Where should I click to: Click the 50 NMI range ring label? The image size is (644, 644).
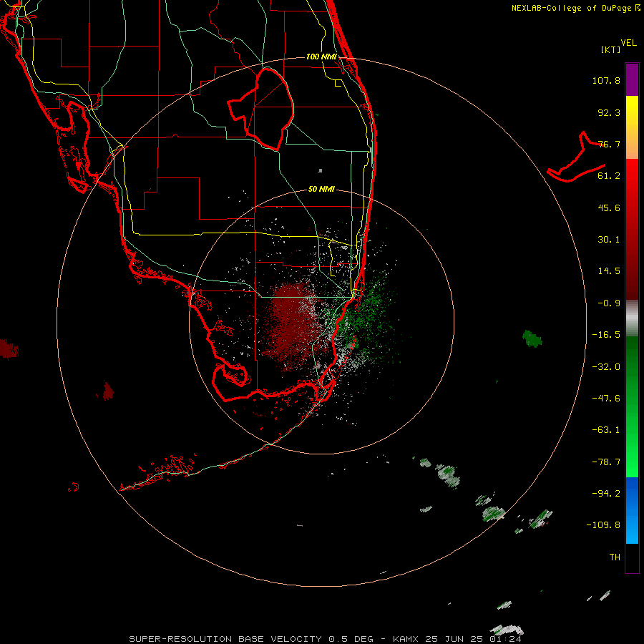point(321,189)
